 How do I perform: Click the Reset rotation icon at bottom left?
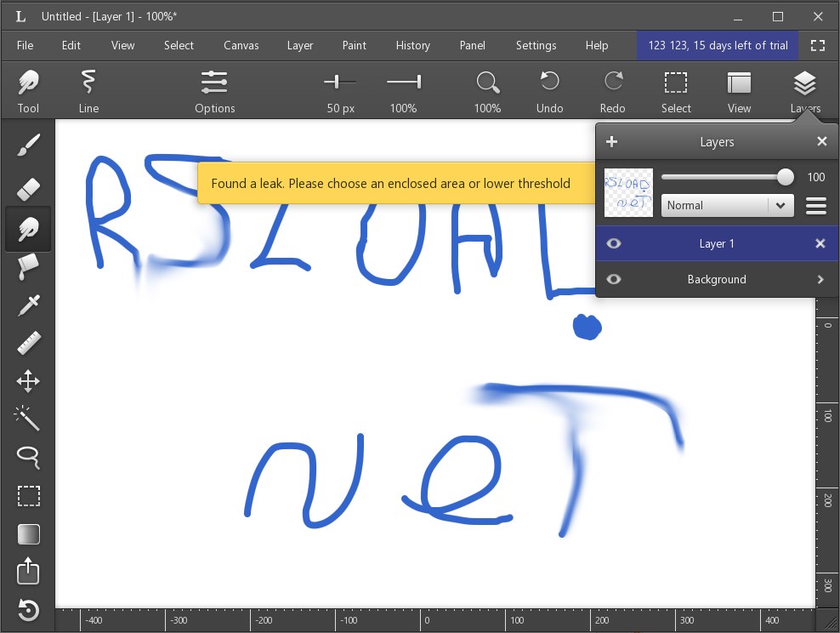pos(28,610)
